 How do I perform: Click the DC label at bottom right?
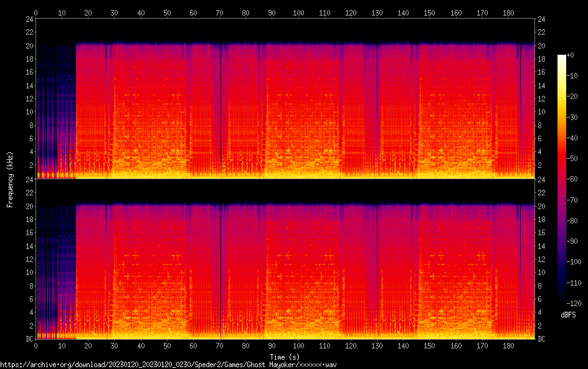coord(542,339)
